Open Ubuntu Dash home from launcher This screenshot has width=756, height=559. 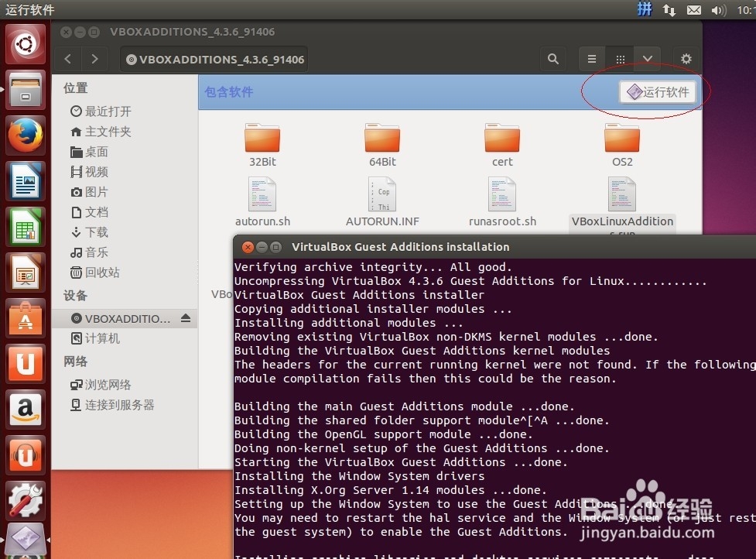point(26,45)
